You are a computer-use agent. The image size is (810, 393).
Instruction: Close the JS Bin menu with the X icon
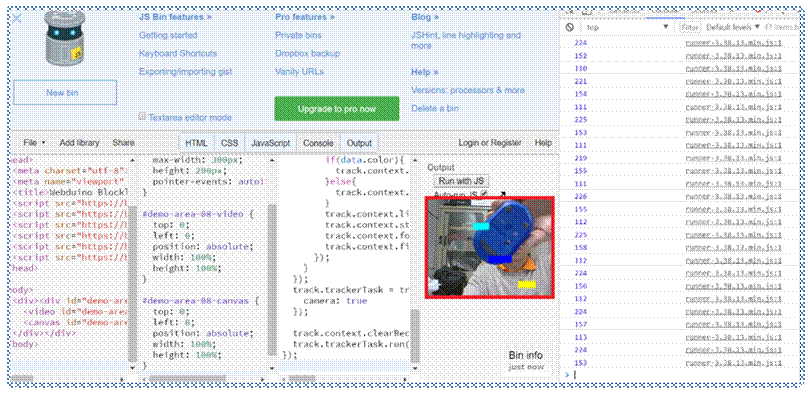point(17,19)
